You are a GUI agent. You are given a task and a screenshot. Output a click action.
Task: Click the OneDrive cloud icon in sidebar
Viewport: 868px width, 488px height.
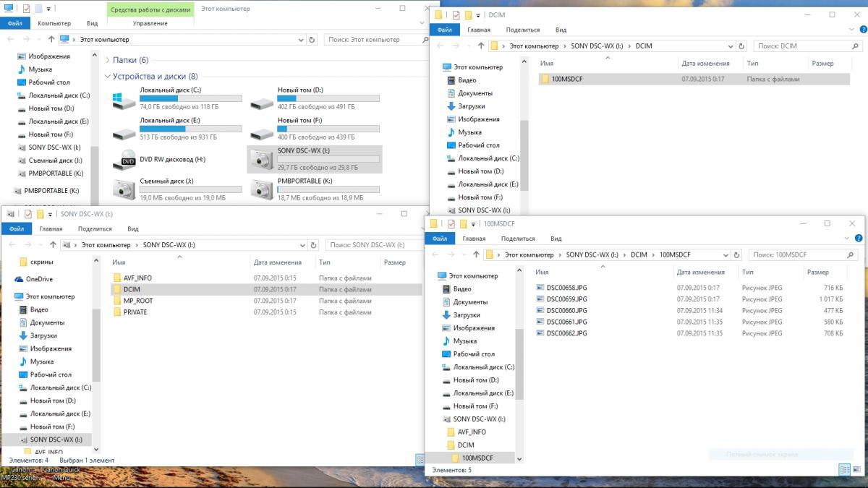pos(20,279)
